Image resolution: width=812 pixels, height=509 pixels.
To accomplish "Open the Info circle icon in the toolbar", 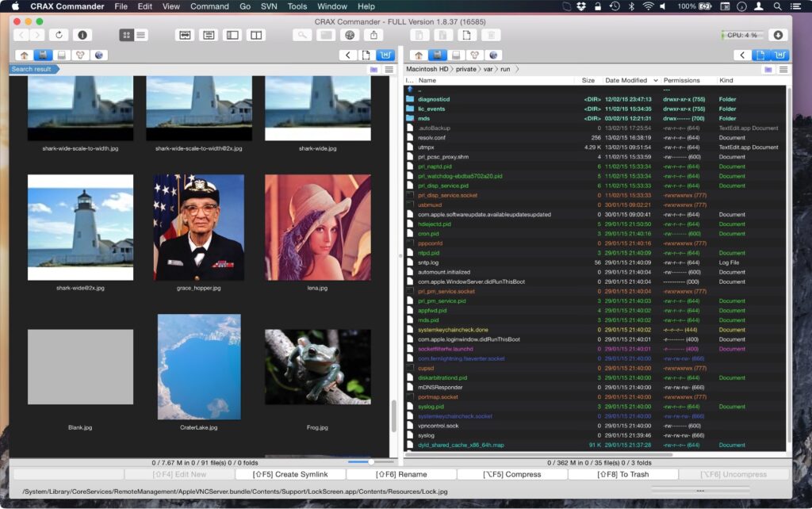I will 82,35.
